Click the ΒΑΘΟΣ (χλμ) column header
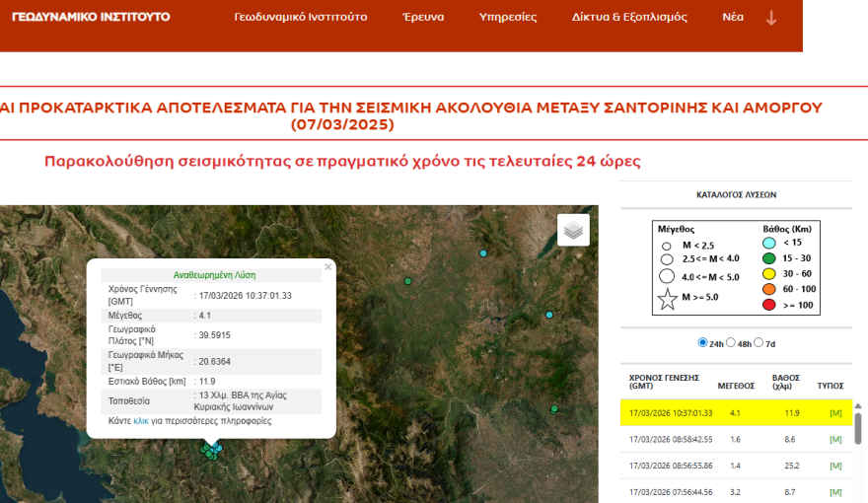 pyautogui.click(x=785, y=382)
